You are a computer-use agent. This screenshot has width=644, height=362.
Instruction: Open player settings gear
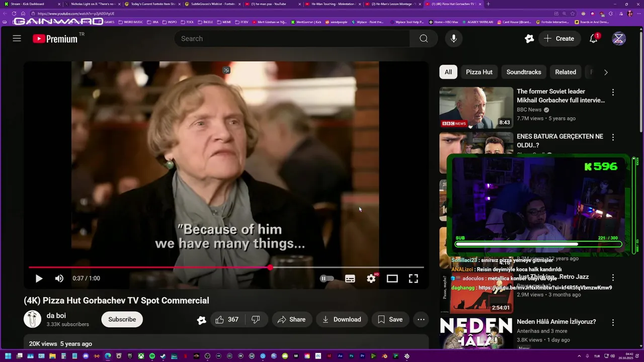[371, 279]
